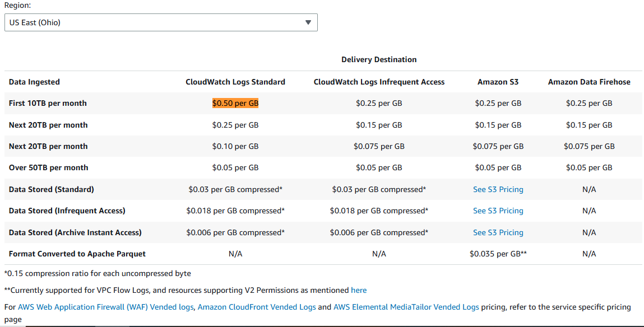Click the CloudWatch Logs Standard column header
The height and width of the screenshot is (327, 644).
pyautogui.click(x=235, y=82)
